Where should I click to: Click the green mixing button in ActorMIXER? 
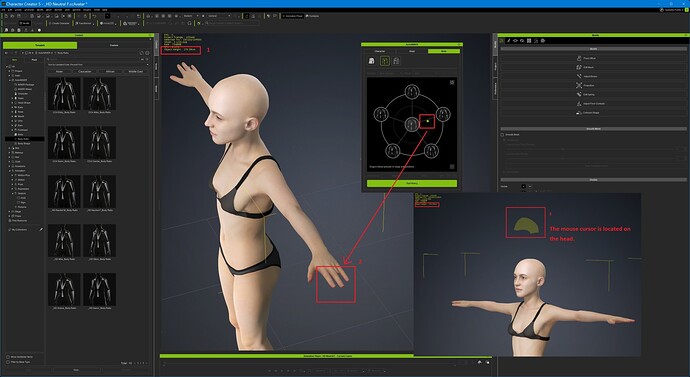[412, 183]
